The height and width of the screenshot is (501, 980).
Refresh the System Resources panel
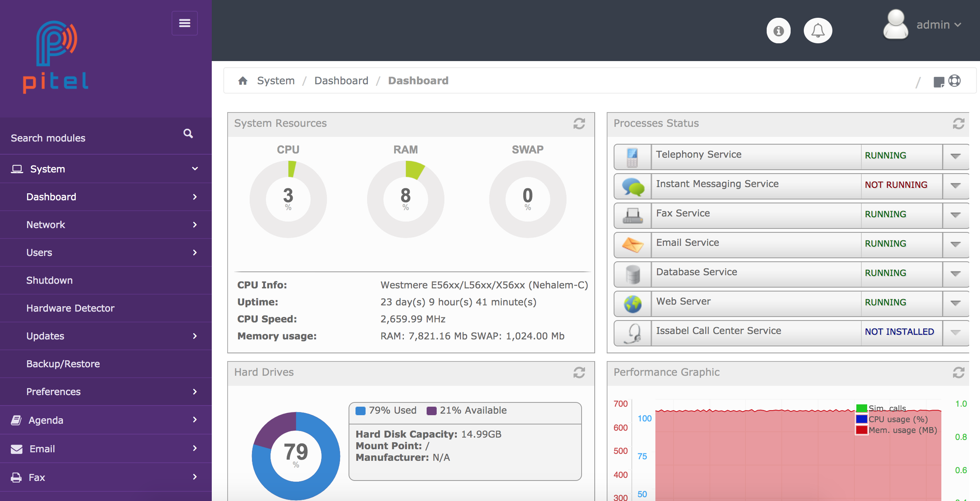point(579,124)
